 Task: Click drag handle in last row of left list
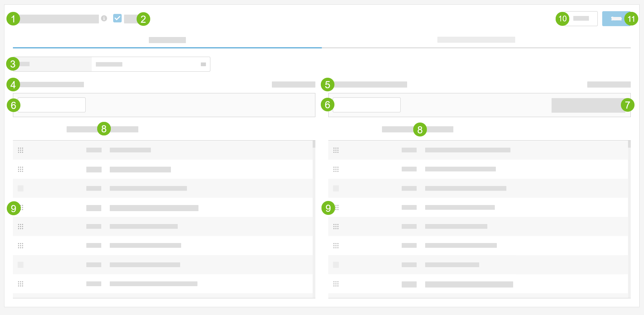[20, 284]
